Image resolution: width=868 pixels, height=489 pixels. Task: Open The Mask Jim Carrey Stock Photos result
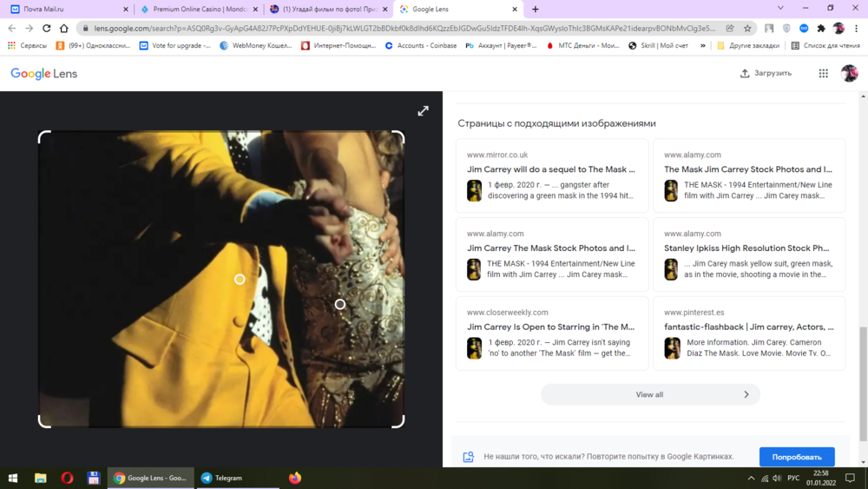[x=749, y=175]
